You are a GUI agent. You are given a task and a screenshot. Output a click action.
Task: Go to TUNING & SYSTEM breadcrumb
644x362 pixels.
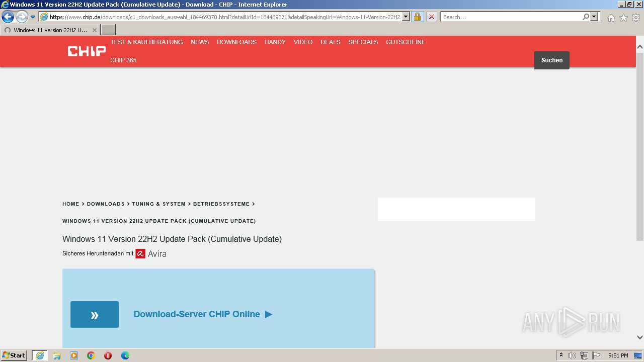[x=159, y=204]
